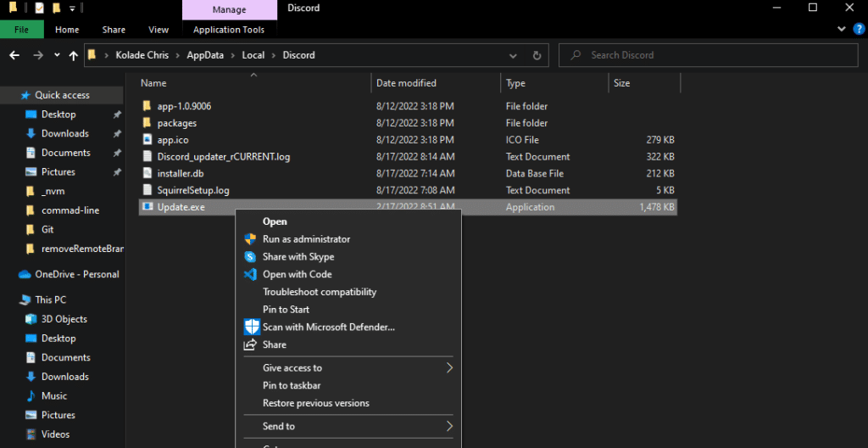Screen dimensions: 868x448
Task: Open Music under This PC
Action: [54, 396]
